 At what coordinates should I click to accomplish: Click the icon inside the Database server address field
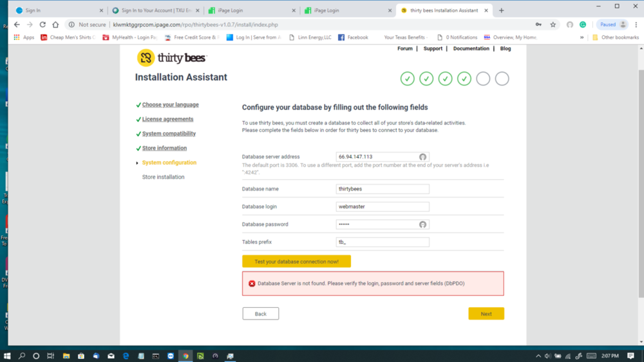click(422, 157)
